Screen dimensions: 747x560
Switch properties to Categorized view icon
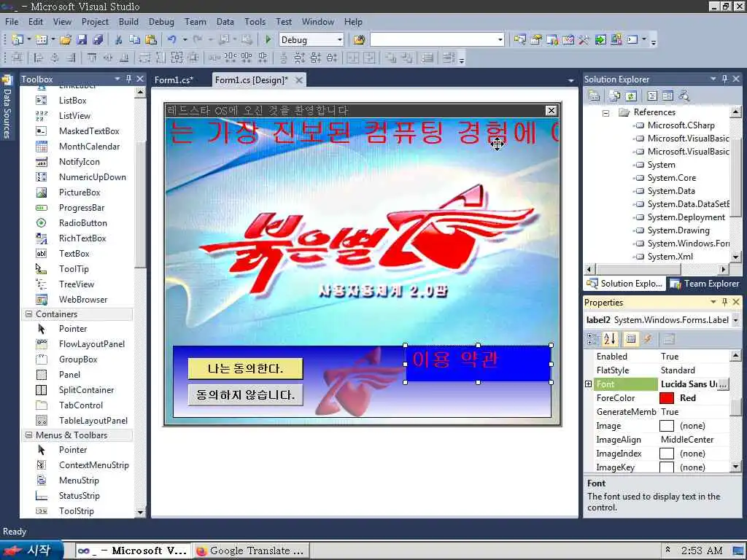tap(593, 339)
